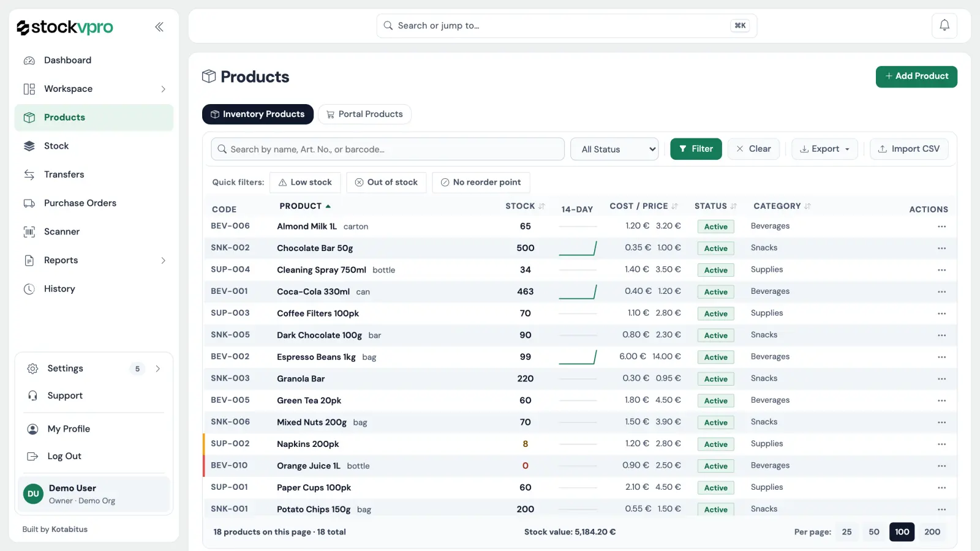The width and height of the screenshot is (980, 551).
Task: Switch to Inventory Products tab
Action: coord(258,114)
